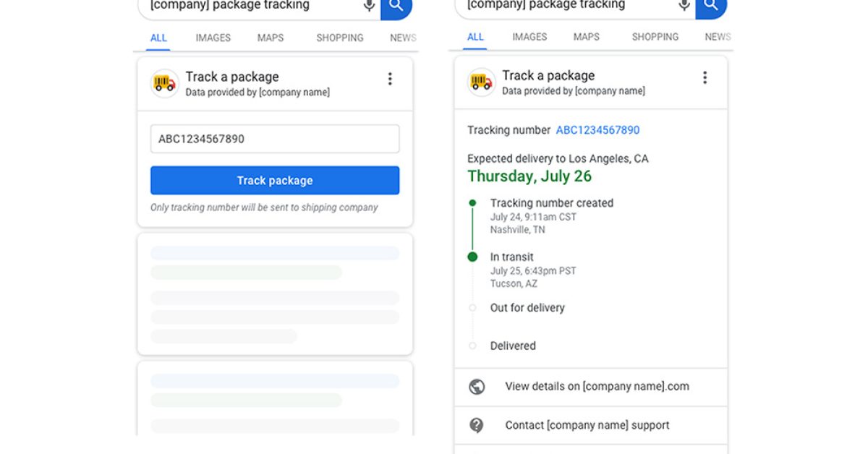This screenshot has height=454, width=868.
Task: Switch to MAPS tab on right phone
Action: click(x=586, y=37)
